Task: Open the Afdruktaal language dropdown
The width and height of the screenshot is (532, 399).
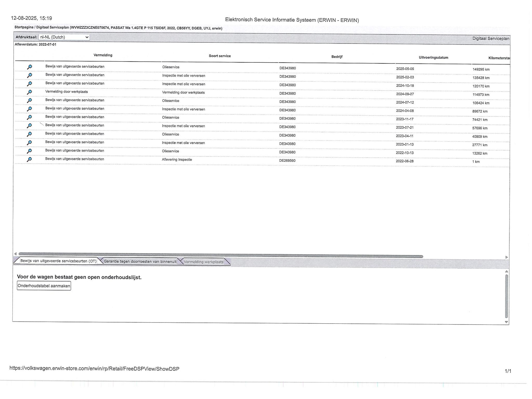Action: pyautogui.click(x=64, y=37)
